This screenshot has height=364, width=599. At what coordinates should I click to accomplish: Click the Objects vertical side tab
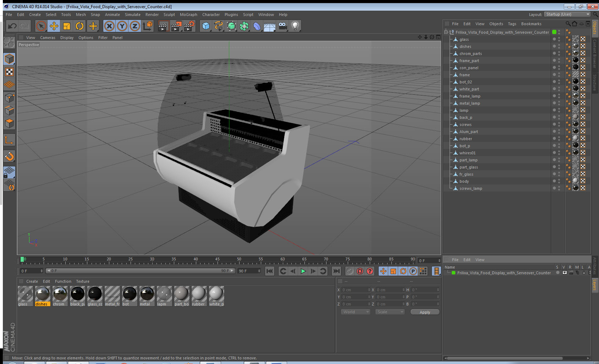[595, 28]
